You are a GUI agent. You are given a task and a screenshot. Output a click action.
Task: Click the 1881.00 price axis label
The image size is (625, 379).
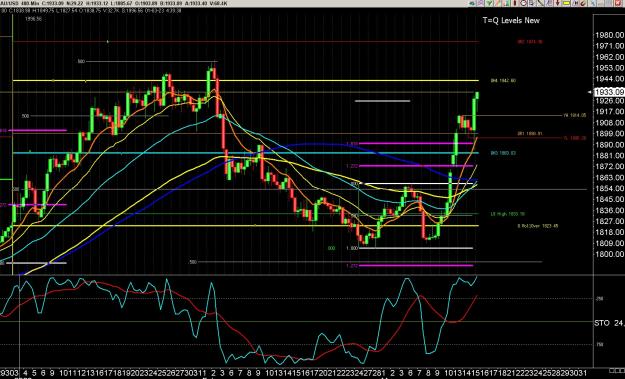pyautogui.click(x=609, y=156)
